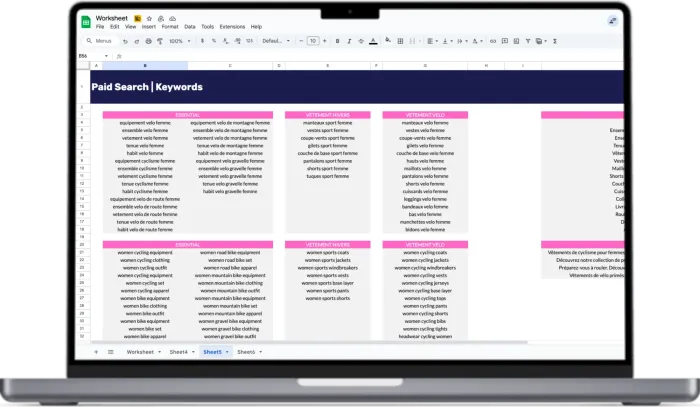This screenshot has height=407, width=700.
Task: Open horizontal align dropdown
Action: [432, 41]
